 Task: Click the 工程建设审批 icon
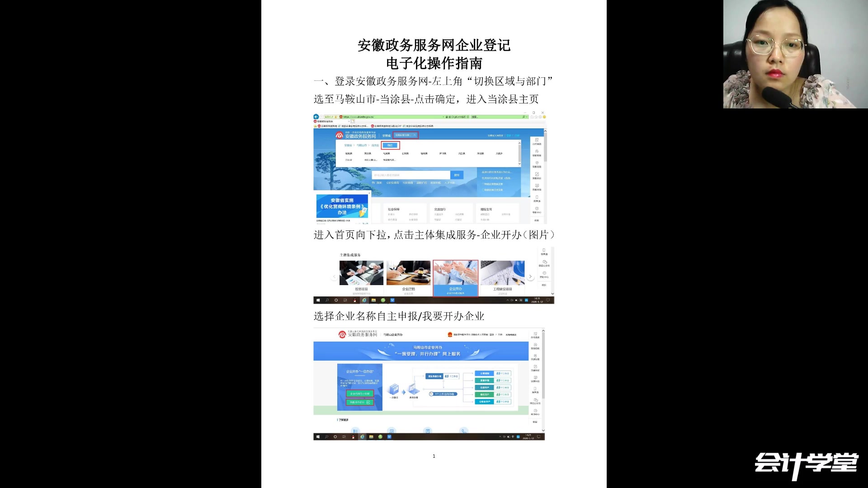point(503,274)
